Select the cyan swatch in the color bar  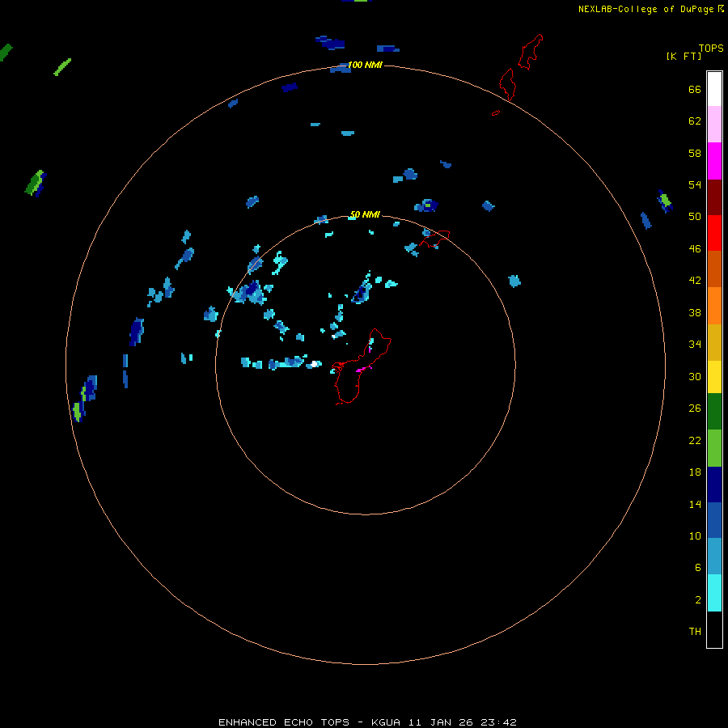click(x=714, y=593)
